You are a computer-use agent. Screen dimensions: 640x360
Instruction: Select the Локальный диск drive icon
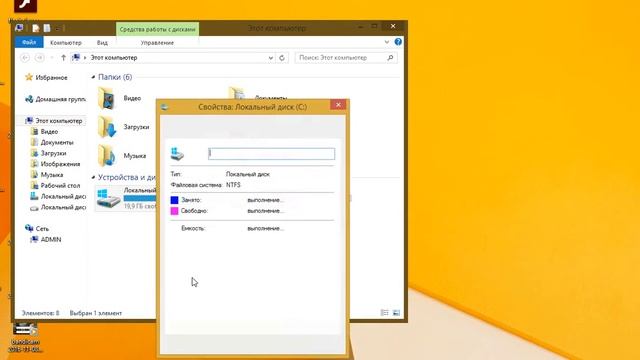click(x=108, y=198)
